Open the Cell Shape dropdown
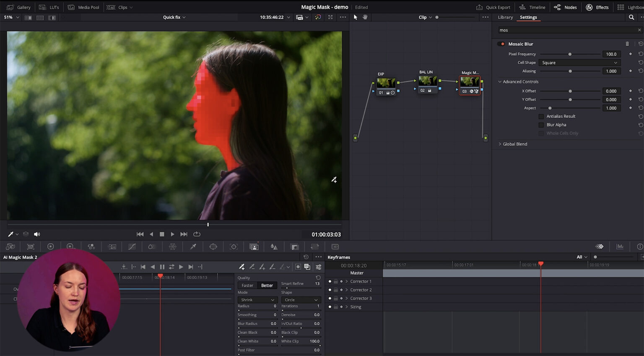Screen dimensions: 644x356 pos(579,63)
